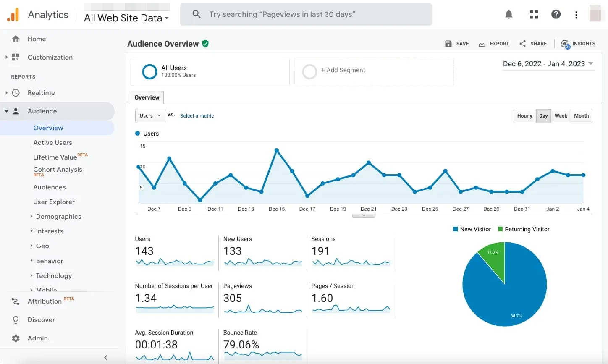Viewport: 608px width, 364px height.
Task: Click the Save icon above the report
Action: pos(448,43)
